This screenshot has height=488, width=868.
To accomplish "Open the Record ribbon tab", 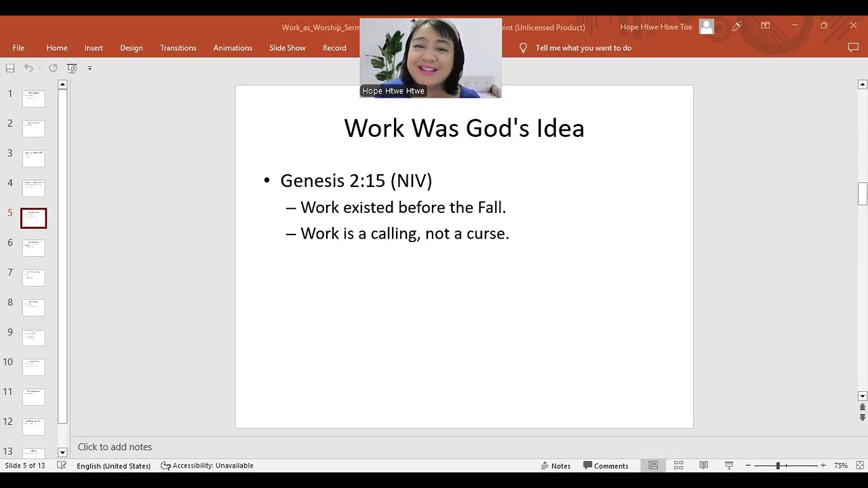I will (x=334, y=47).
